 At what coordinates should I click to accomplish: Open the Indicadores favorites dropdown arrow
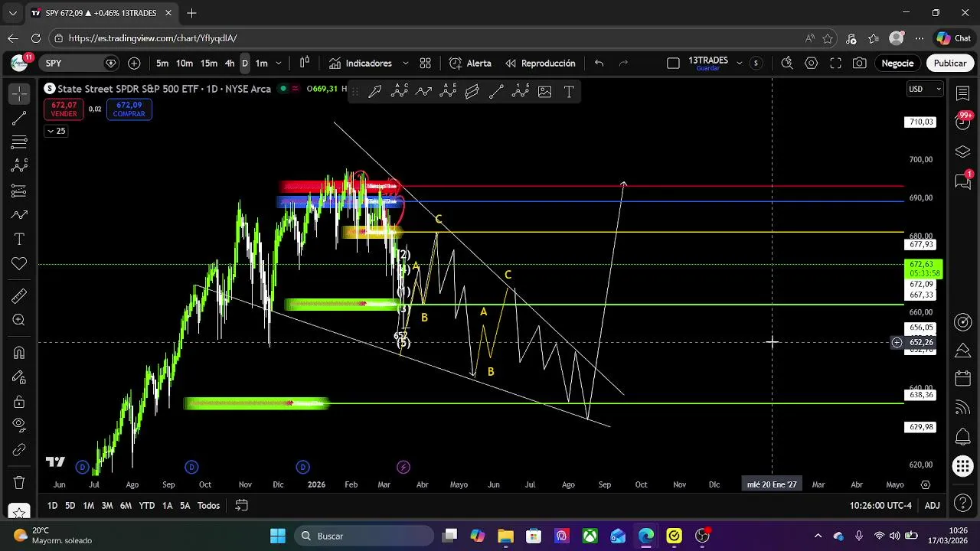(x=405, y=64)
